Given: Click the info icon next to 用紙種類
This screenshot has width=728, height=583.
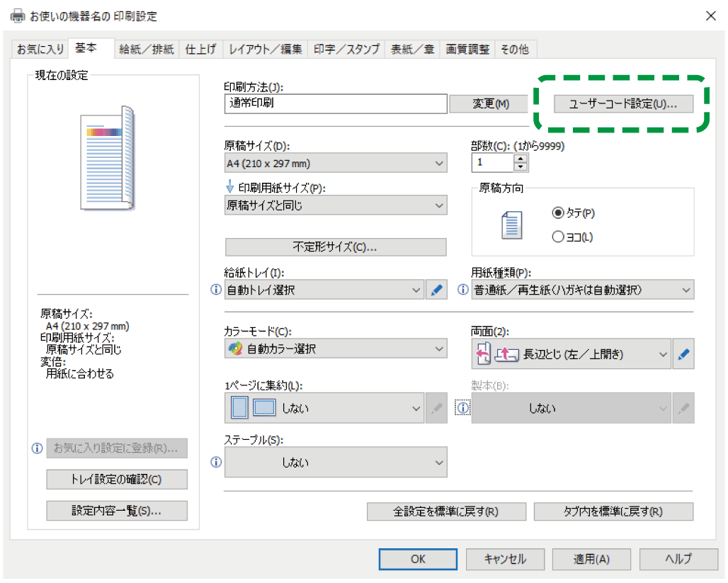Looking at the screenshot, I should [463, 290].
